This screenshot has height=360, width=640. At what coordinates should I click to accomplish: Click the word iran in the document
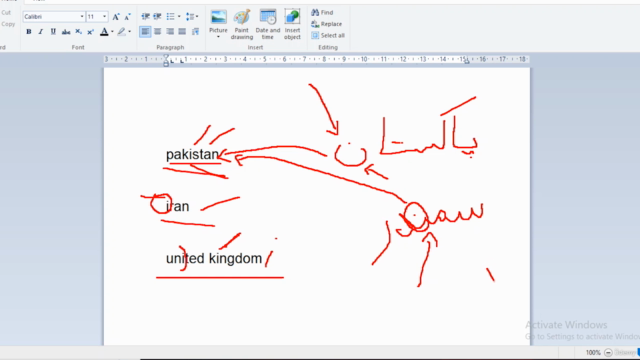178,206
